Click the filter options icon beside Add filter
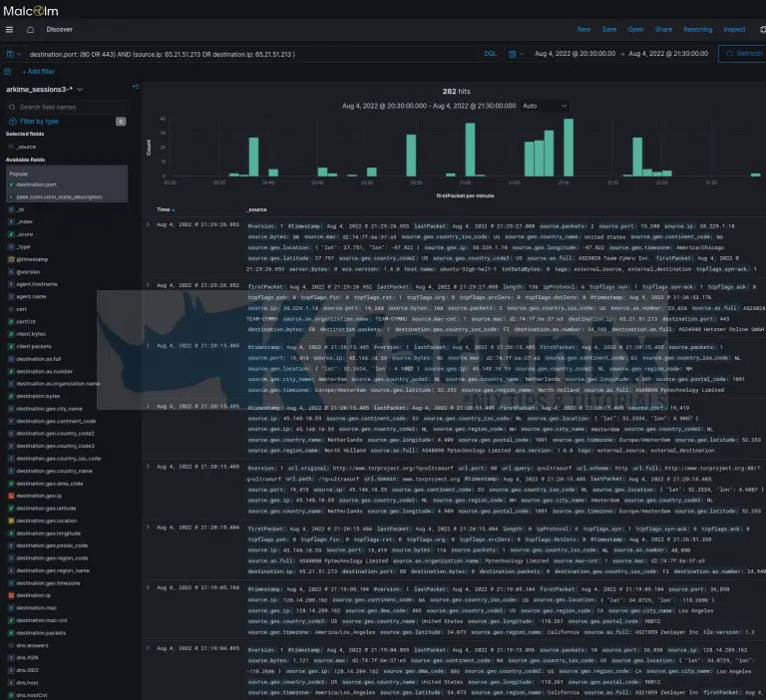 click(x=10, y=72)
